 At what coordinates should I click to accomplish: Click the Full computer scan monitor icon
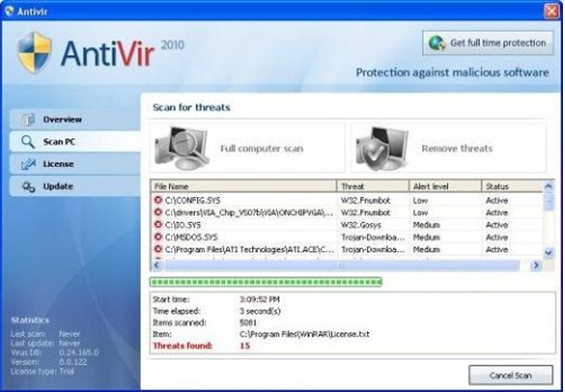(x=182, y=148)
